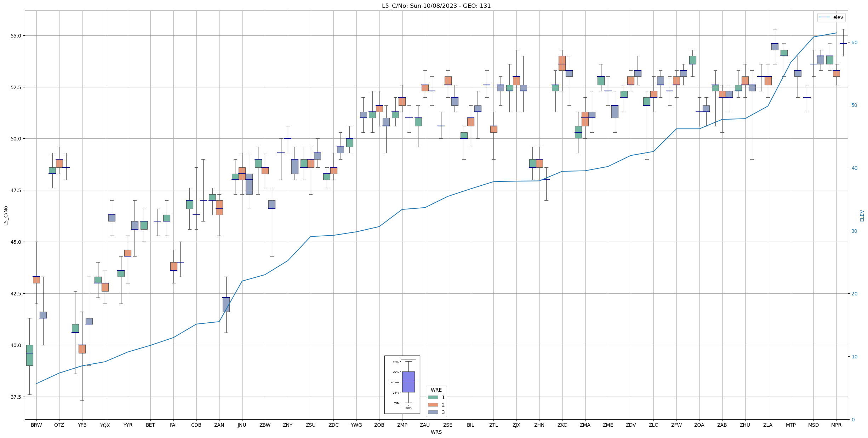Viewport: 868px width, 438px height.
Task: Click the BRW station tick label
Action: [x=36, y=425]
